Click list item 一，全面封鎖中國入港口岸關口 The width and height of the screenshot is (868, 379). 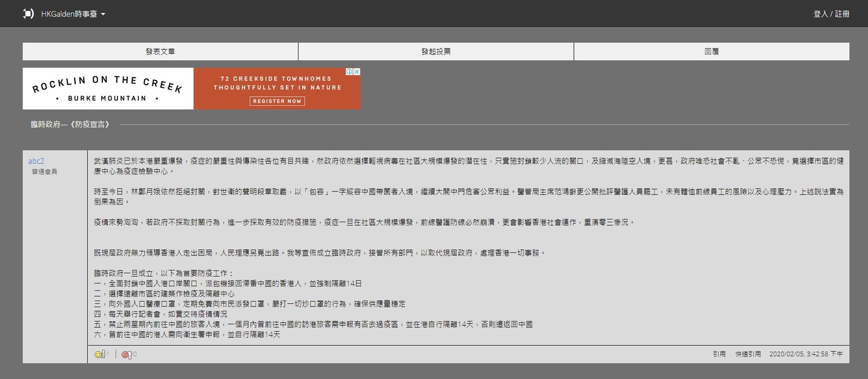tap(227, 284)
